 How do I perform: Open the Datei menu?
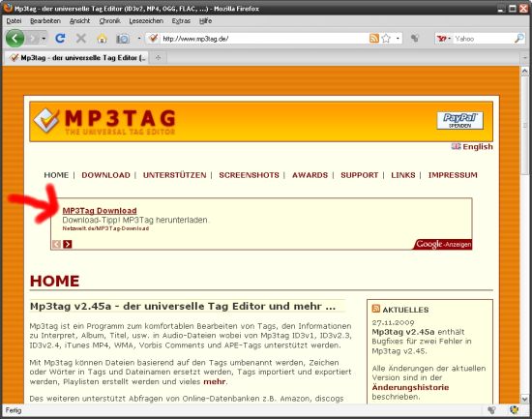pyautogui.click(x=14, y=21)
